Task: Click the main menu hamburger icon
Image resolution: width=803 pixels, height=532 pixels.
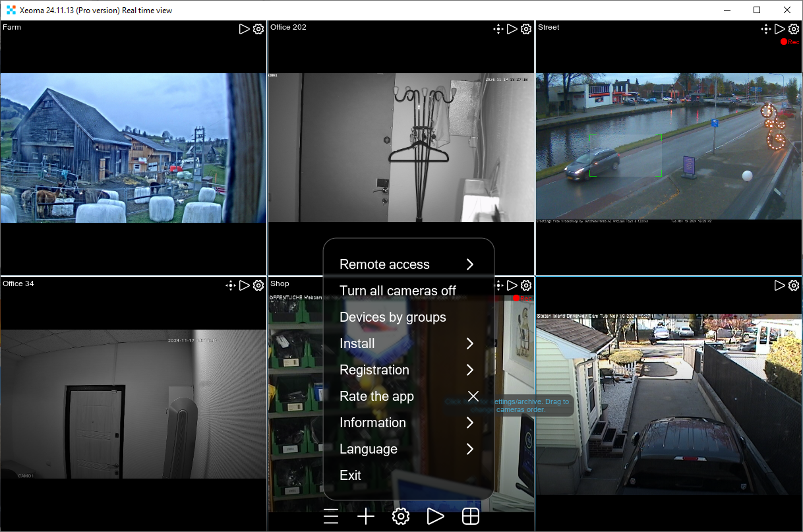Action: click(331, 516)
